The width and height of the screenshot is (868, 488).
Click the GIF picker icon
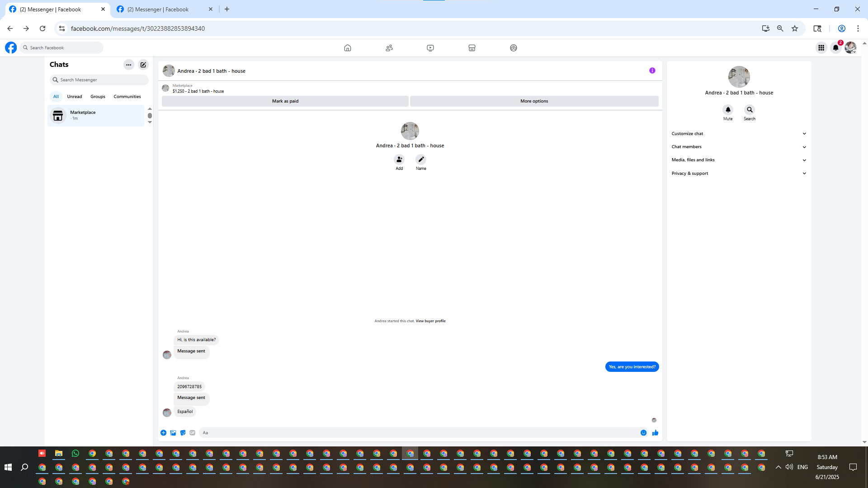click(193, 433)
